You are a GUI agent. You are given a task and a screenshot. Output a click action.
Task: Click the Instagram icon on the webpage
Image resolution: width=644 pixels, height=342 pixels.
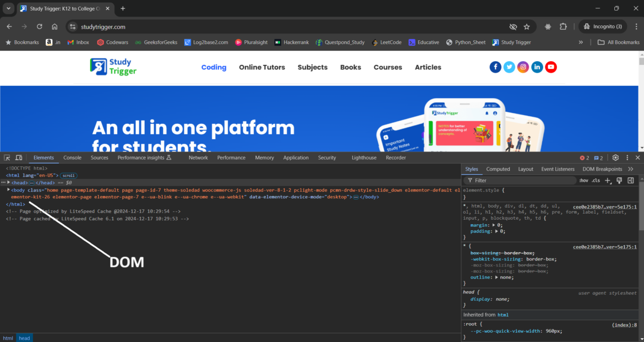click(523, 67)
